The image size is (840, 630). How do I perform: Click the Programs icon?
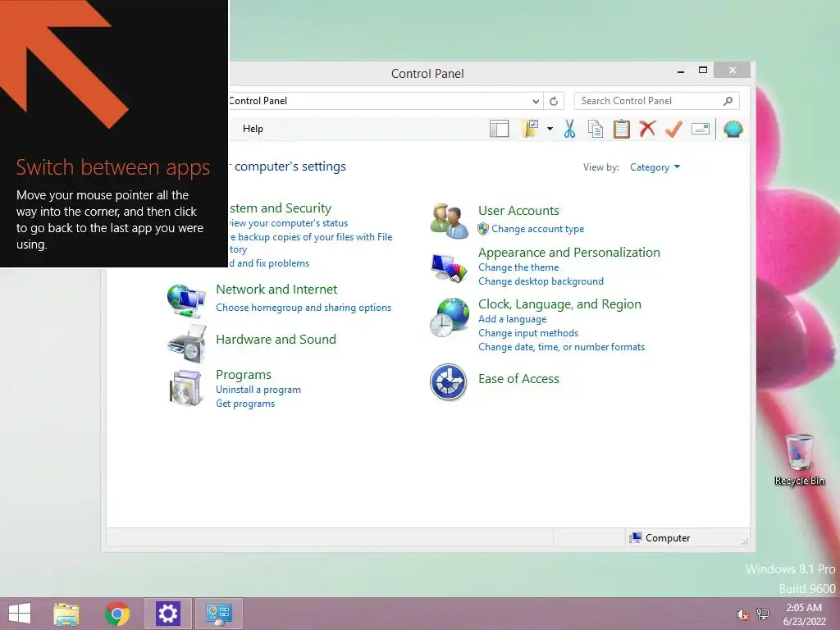tap(185, 388)
